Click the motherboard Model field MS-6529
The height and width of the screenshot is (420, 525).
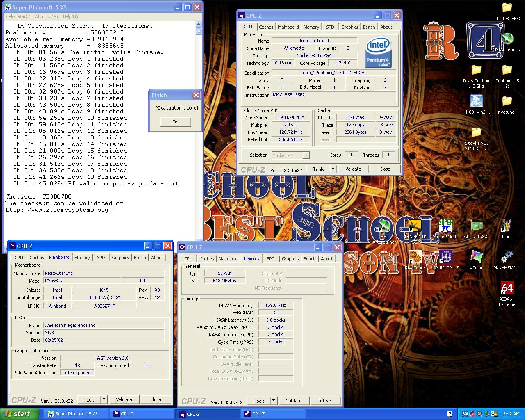82,281
